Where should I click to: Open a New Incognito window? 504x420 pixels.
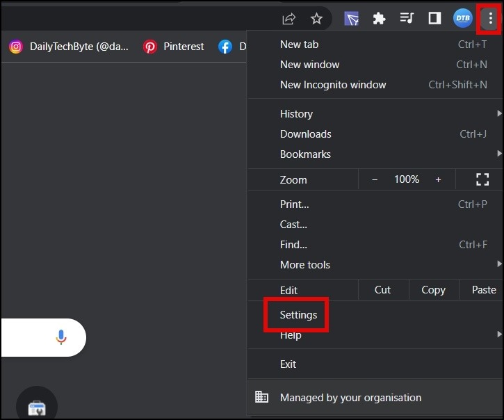point(375,85)
